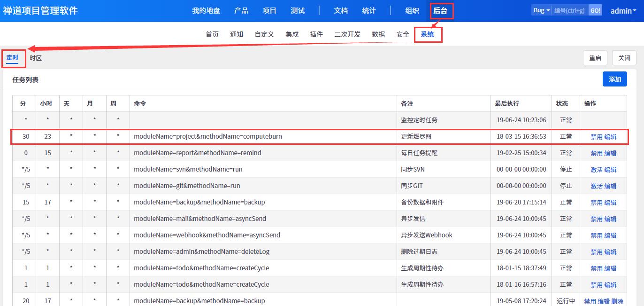This screenshot has height=306, width=644.
Task: Open the 后台 admin menu
Action: click(x=440, y=10)
